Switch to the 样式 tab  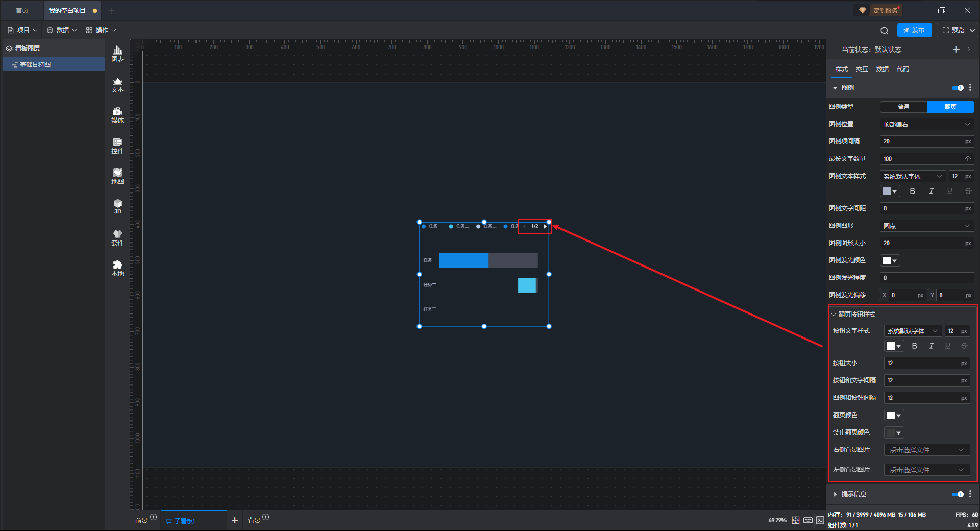click(x=841, y=69)
